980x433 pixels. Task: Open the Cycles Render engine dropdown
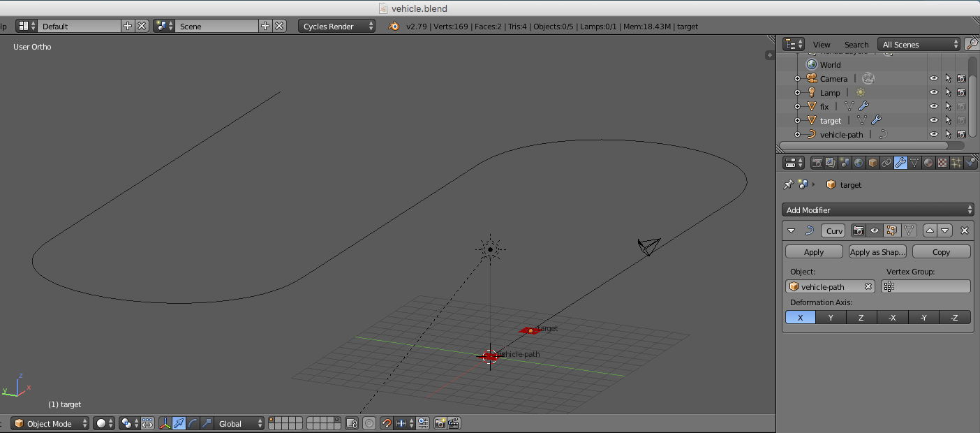click(337, 27)
